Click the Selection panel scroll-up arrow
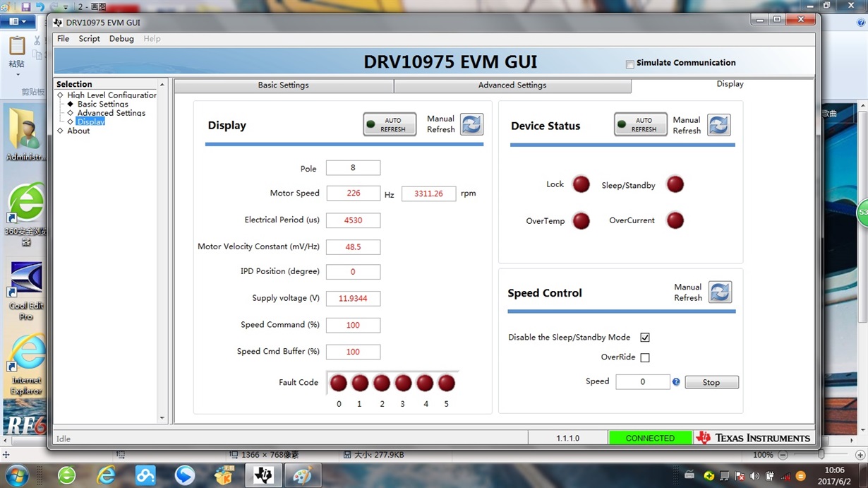 (x=162, y=85)
